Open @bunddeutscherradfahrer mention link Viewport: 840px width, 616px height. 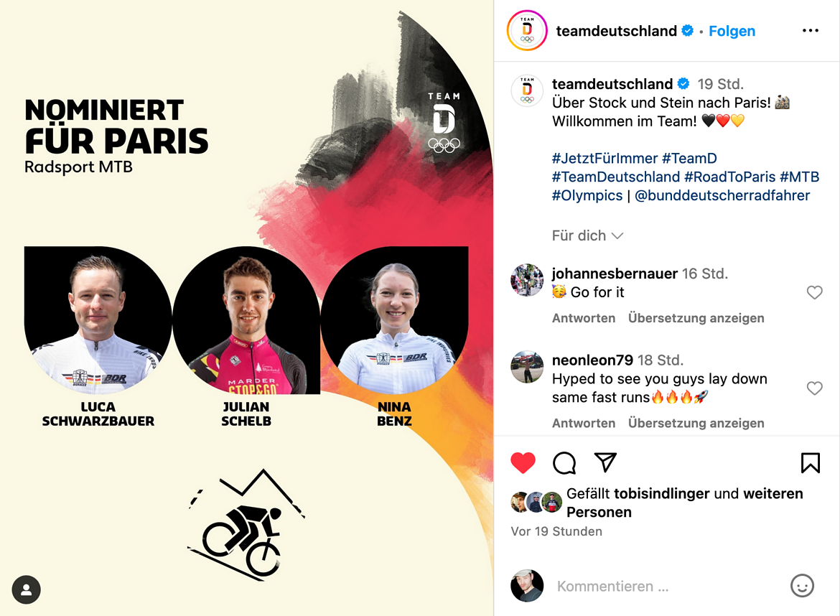coord(722,195)
